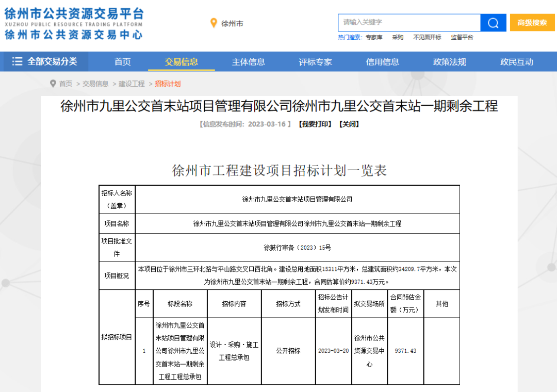Click the page title about 九里公交首末站一期剩余工程
This screenshot has width=557, height=392.
279,106
